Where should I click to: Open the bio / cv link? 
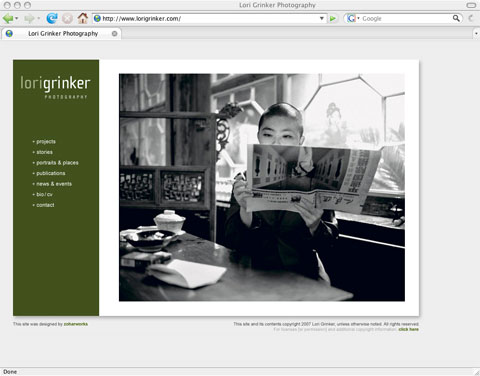click(44, 194)
